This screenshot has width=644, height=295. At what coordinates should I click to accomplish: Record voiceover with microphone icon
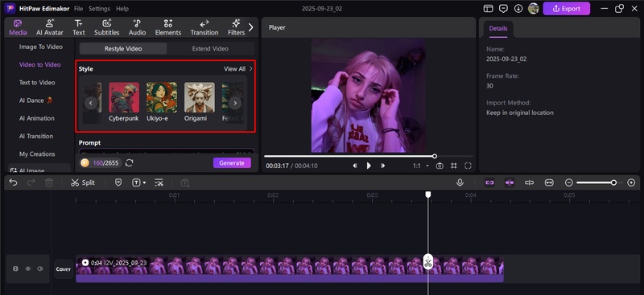pyautogui.click(x=460, y=182)
